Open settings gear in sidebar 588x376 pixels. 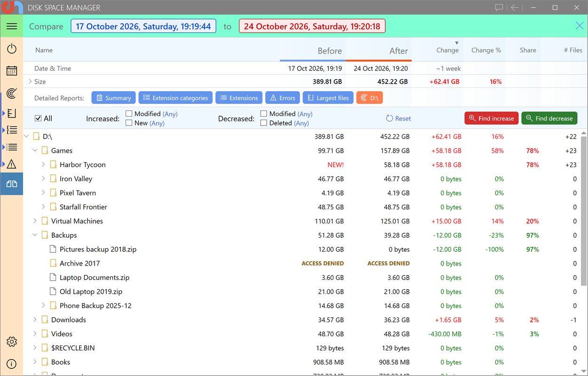12,342
